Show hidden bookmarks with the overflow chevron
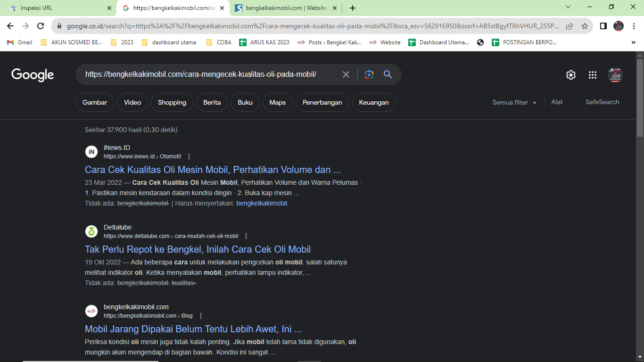The image size is (644, 362). pos(634,42)
